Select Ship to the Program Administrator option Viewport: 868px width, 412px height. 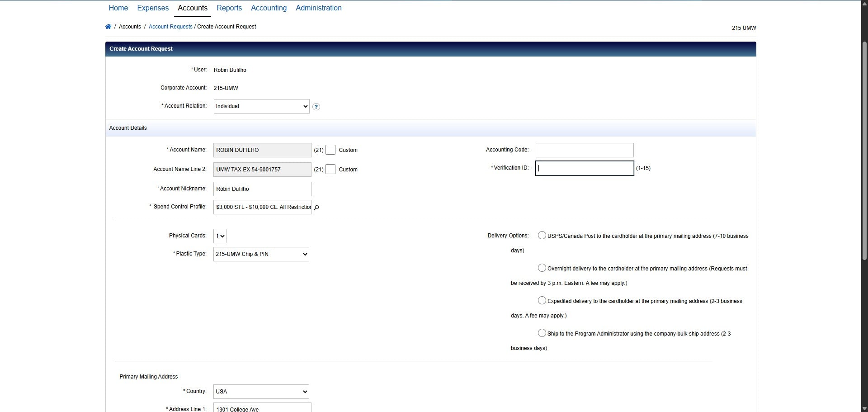pyautogui.click(x=542, y=333)
